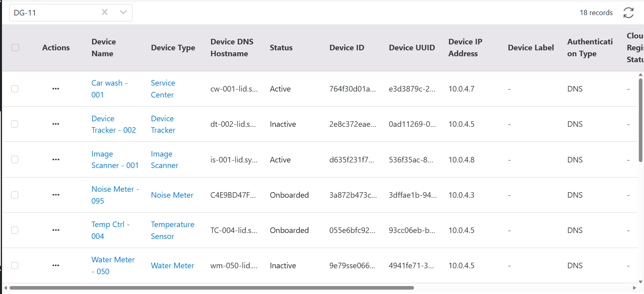This screenshot has width=644, height=294.
Task: Click the vertical scrollbar down arrow
Action: (640, 282)
